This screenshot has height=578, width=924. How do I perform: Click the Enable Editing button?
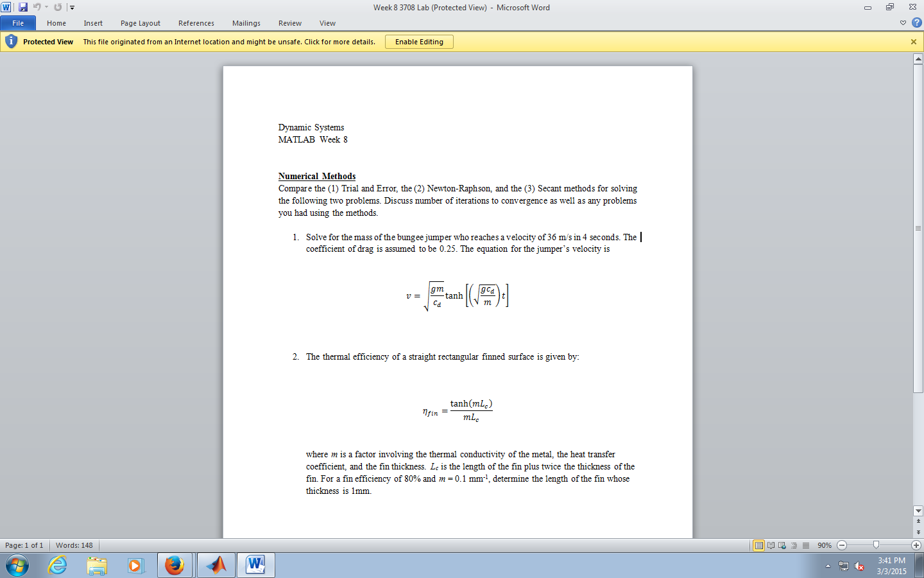point(418,41)
